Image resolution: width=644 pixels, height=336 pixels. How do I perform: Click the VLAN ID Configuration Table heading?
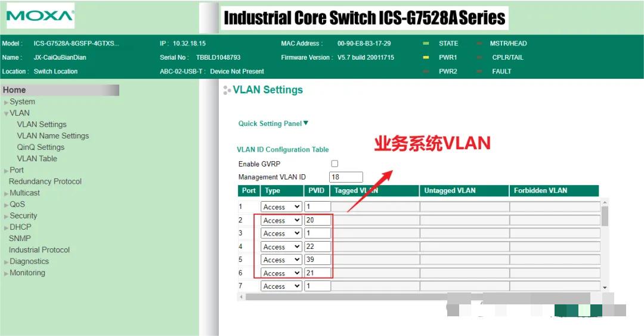(x=283, y=150)
